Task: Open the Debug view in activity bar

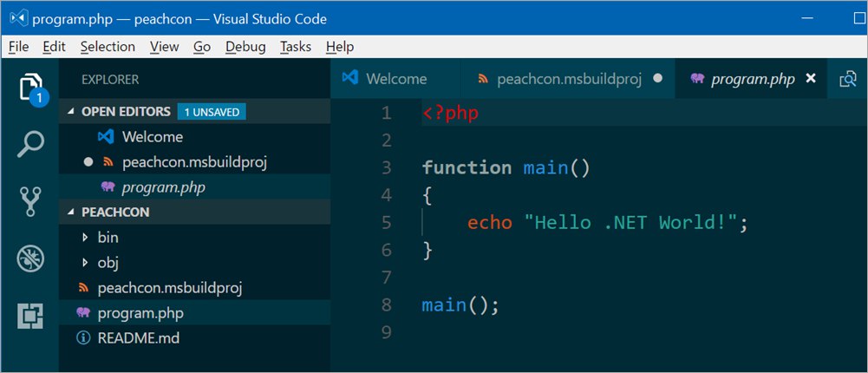Action: tap(30, 258)
